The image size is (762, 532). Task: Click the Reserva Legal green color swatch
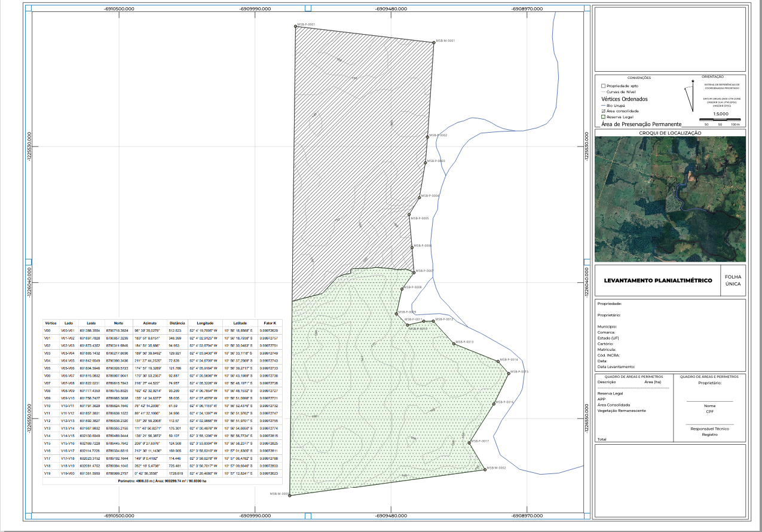click(x=603, y=118)
